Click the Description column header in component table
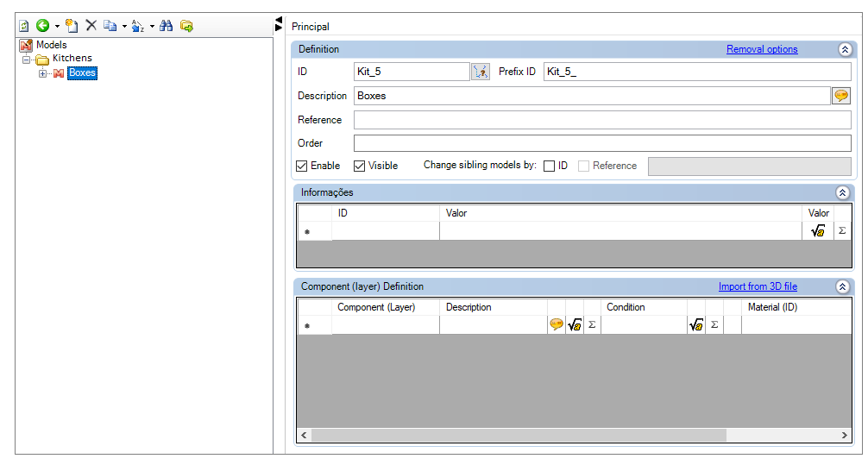The image size is (868, 465). coord(494,307)
